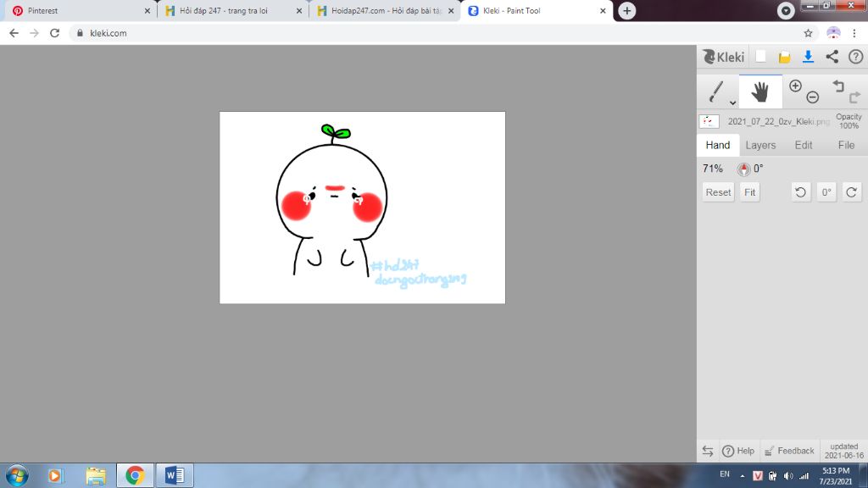
Task: Zoom in with the plus magnifier
Action: click(x=795, y=86)
